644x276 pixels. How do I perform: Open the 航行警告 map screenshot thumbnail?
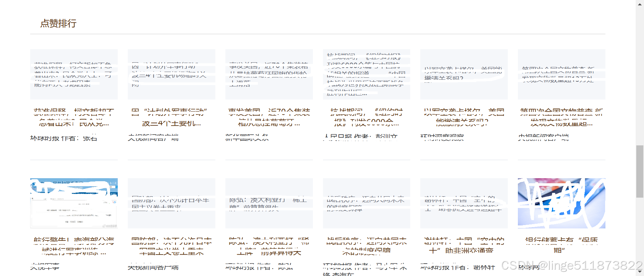[x=74, y=203]
